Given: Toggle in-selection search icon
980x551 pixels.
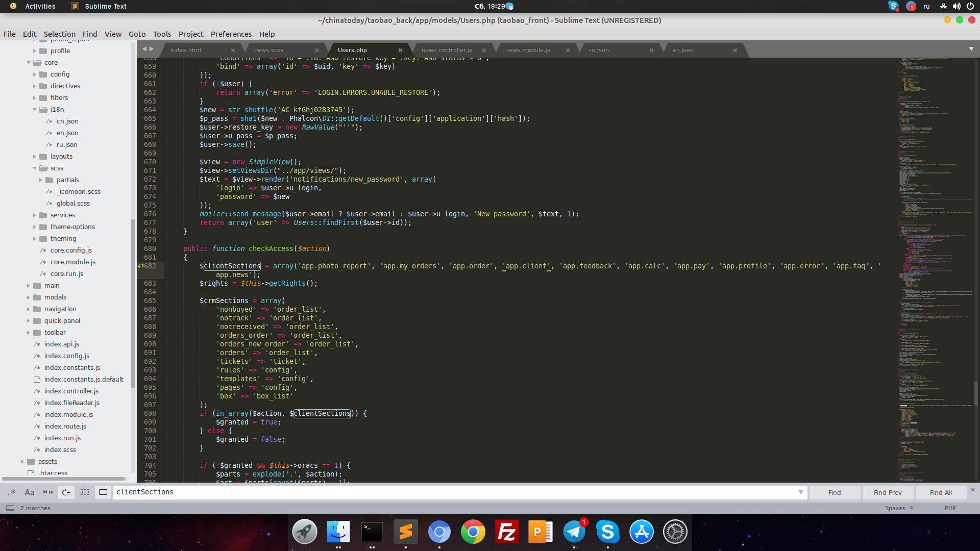Looking at the screenshot, I should [85, 492].
